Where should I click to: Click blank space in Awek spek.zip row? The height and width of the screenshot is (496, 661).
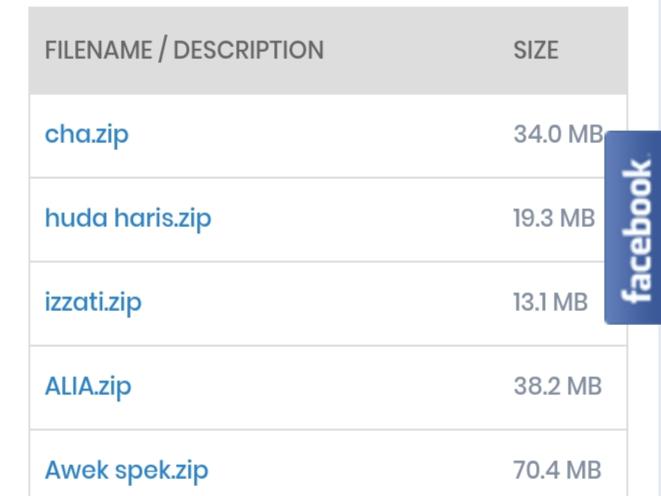360,470
